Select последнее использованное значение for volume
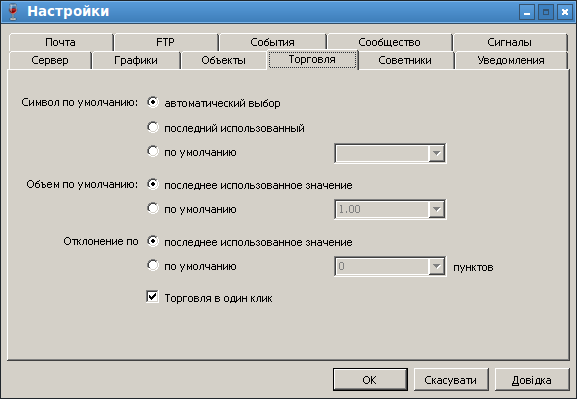The height and width of the screenshot is (399, 577). [x=153, y=184]
